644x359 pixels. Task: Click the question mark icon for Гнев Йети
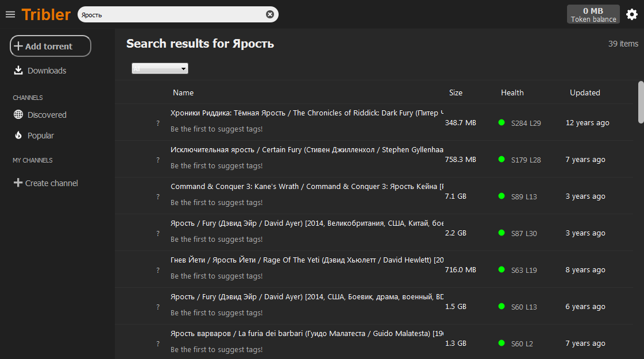(158, 270)
